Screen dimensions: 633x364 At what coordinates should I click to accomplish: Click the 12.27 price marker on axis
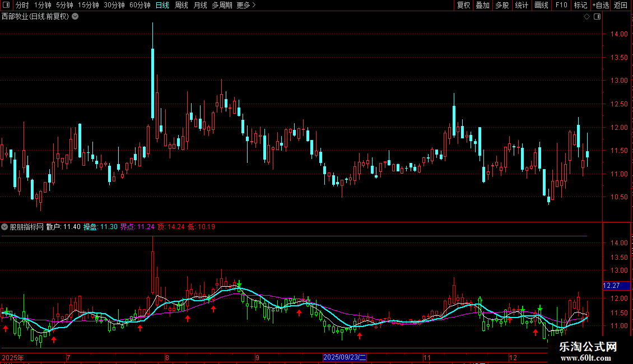616,286
